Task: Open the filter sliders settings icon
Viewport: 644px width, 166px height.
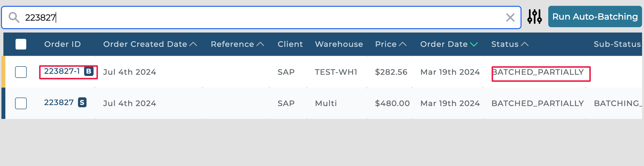Action: (534, 17)
